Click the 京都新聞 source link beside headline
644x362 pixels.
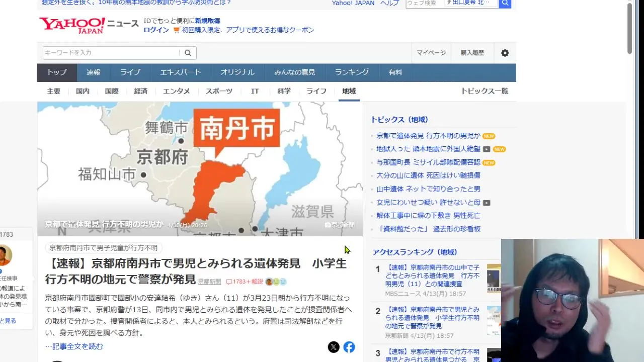(x=209, y=282)
